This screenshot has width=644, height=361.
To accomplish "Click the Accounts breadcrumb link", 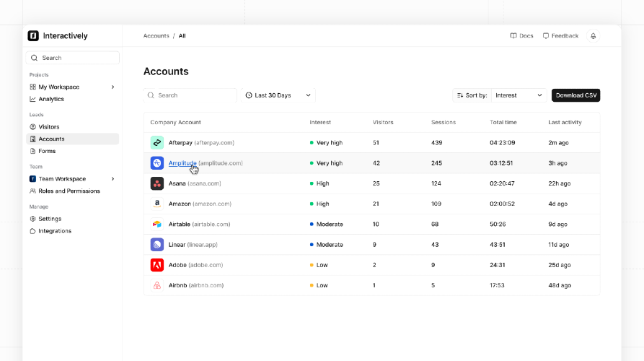I will 156,36.
